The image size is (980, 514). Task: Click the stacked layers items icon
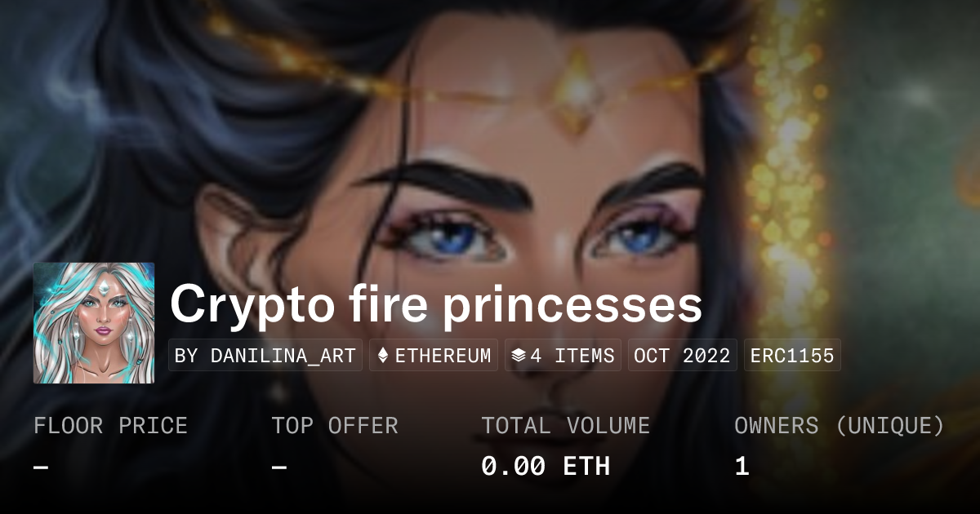pos(518,356)
